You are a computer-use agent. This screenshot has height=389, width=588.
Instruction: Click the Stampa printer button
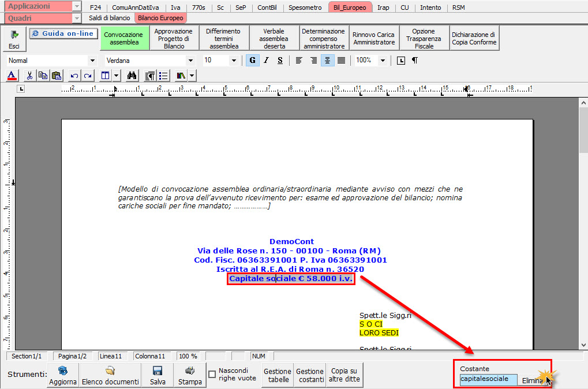[x=190, y=376]
